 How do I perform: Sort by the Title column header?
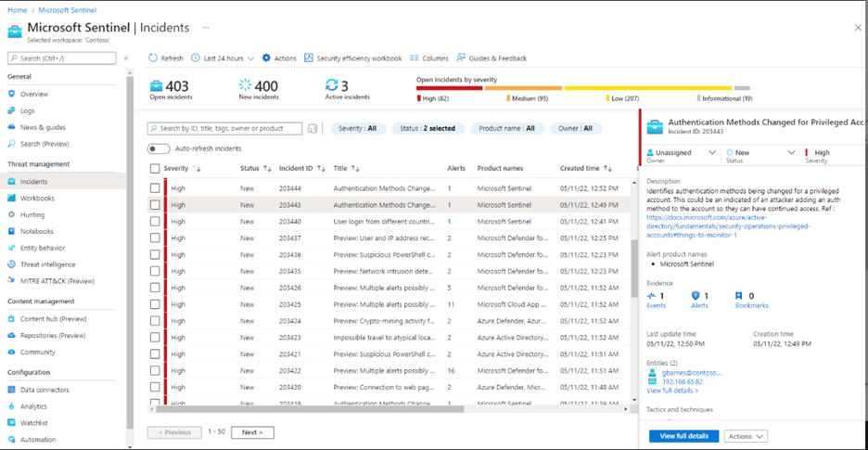click(347, 169)
